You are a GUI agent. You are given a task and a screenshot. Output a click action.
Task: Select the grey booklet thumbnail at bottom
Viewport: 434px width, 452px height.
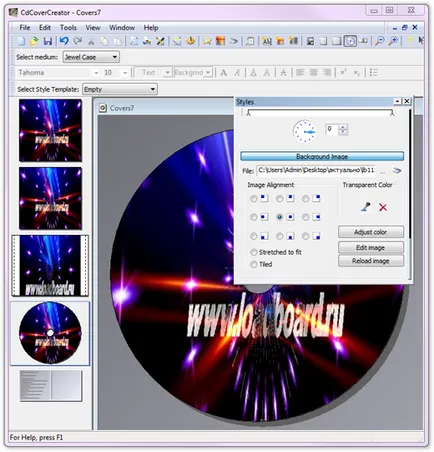51,386
